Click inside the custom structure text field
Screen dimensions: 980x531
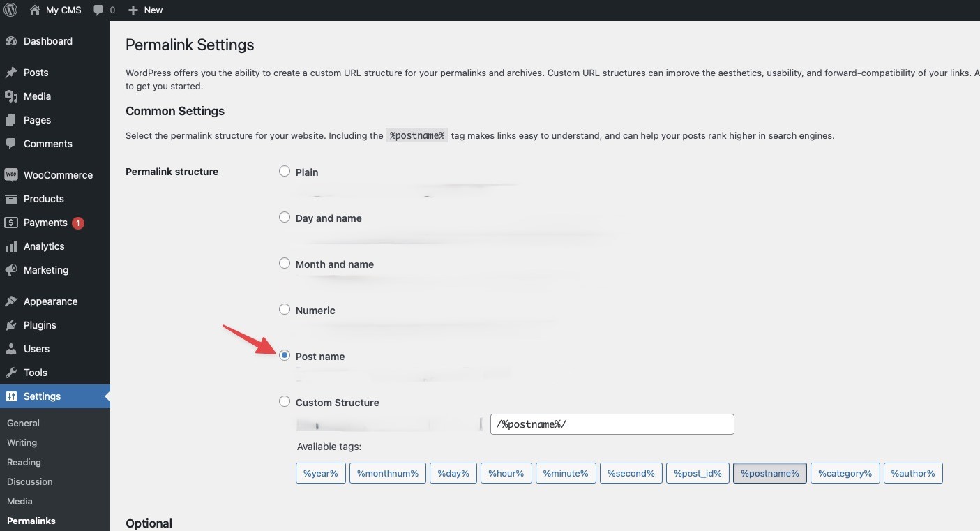pyautogui.click(x=612, y=424)
